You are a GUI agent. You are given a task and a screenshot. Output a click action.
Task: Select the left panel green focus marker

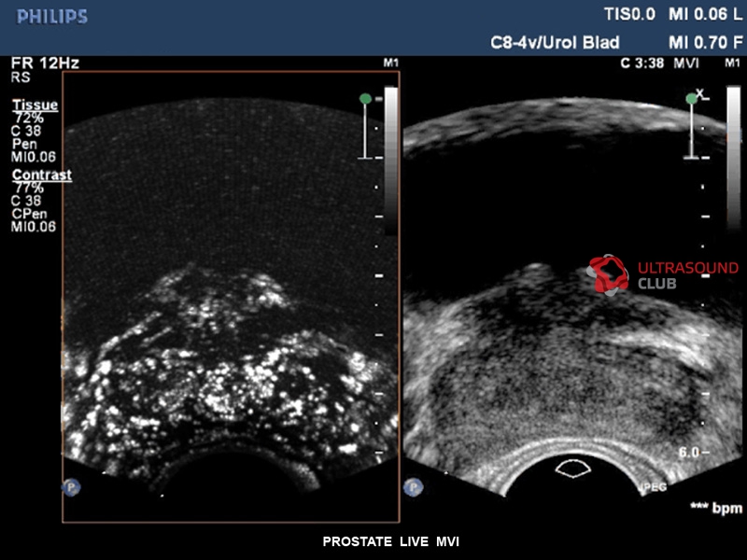[x=365, y=99]
